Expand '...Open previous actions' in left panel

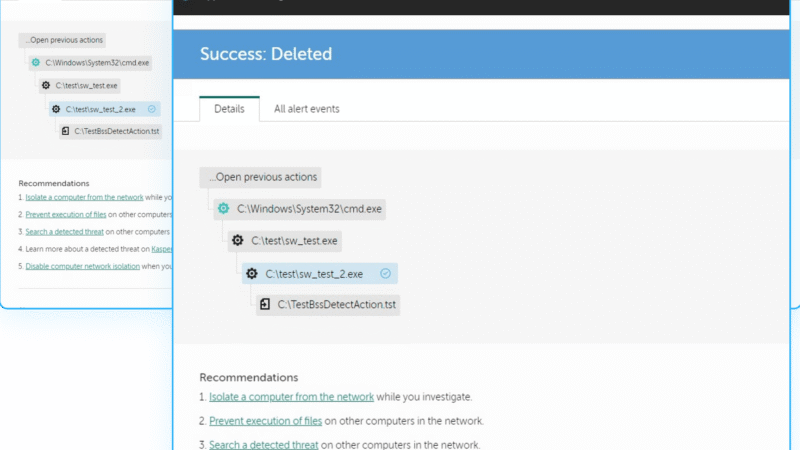[x=63, y=40]
